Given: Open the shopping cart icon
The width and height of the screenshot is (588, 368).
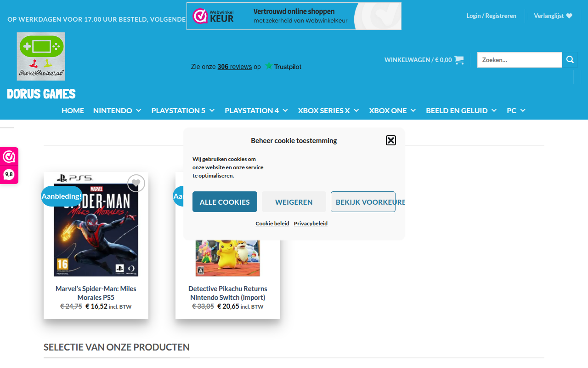Looking at the screenshot, I should (459, 60).
